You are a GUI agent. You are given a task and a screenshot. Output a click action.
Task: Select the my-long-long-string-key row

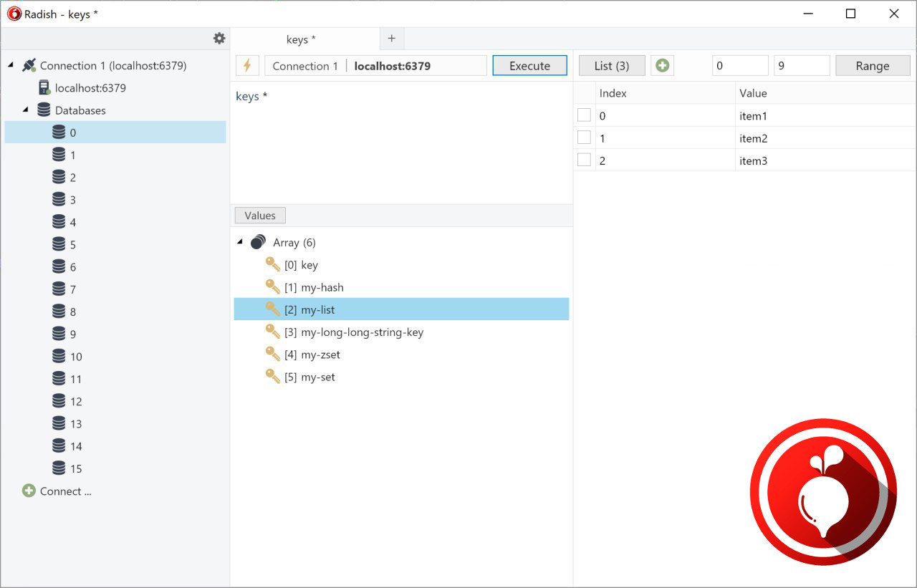[x=401, y=332]
